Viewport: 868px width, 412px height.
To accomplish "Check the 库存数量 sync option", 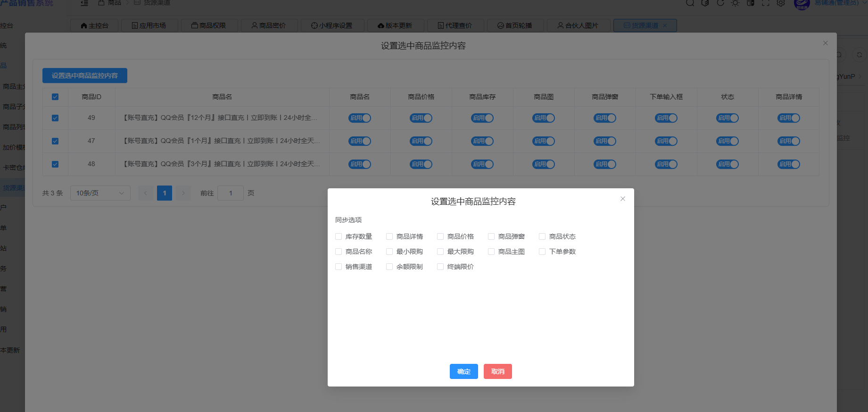I will pos(339,236).
